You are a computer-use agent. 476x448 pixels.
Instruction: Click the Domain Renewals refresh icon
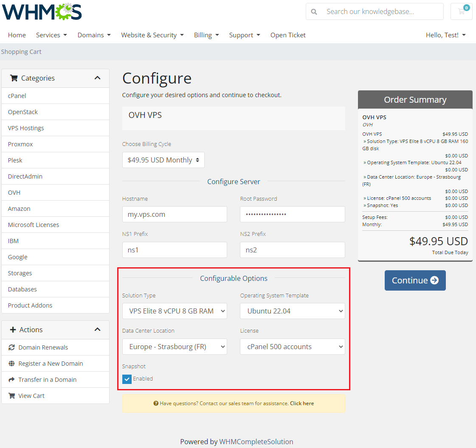tap(11, 347)
